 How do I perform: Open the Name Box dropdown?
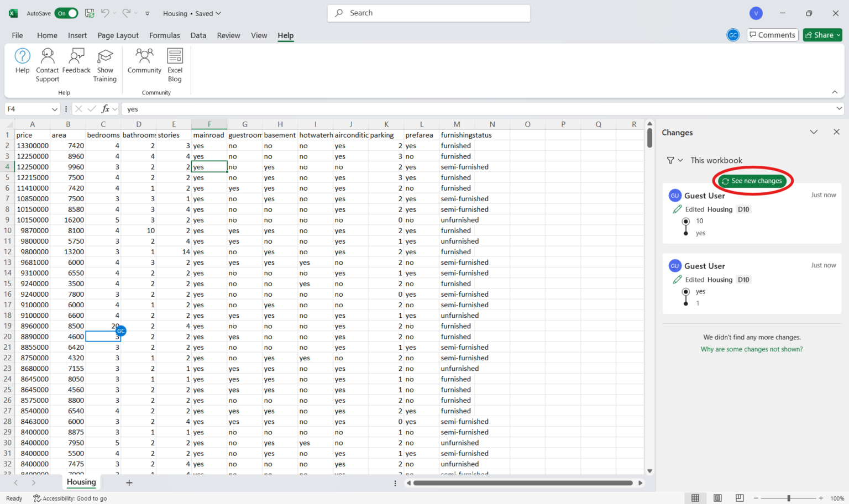(54, 108)
